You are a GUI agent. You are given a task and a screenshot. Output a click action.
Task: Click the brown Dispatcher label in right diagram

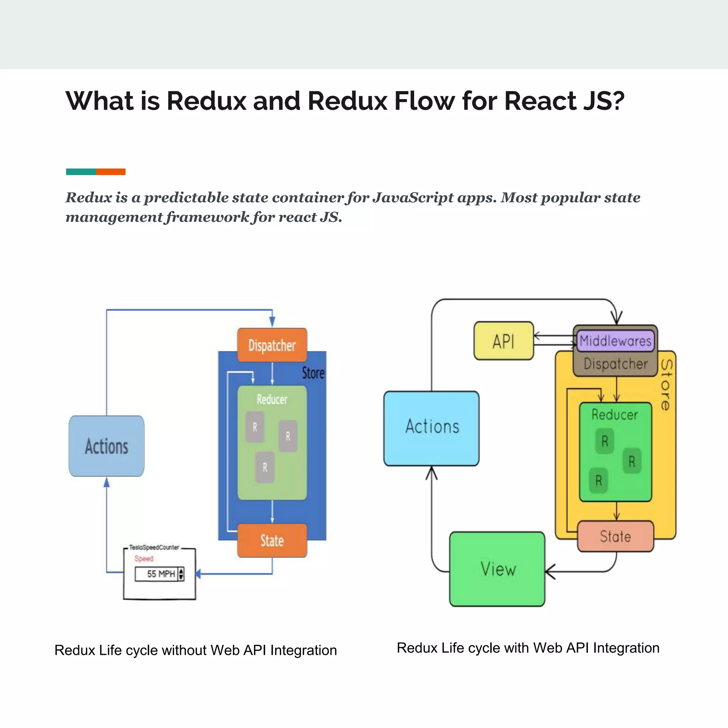615,364
